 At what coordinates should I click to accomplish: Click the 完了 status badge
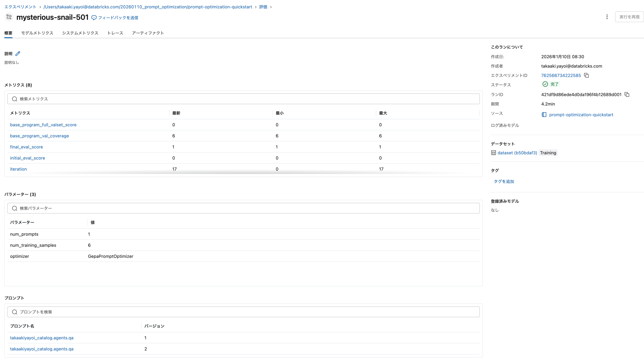pyautogui.click(x=550, y=84)
